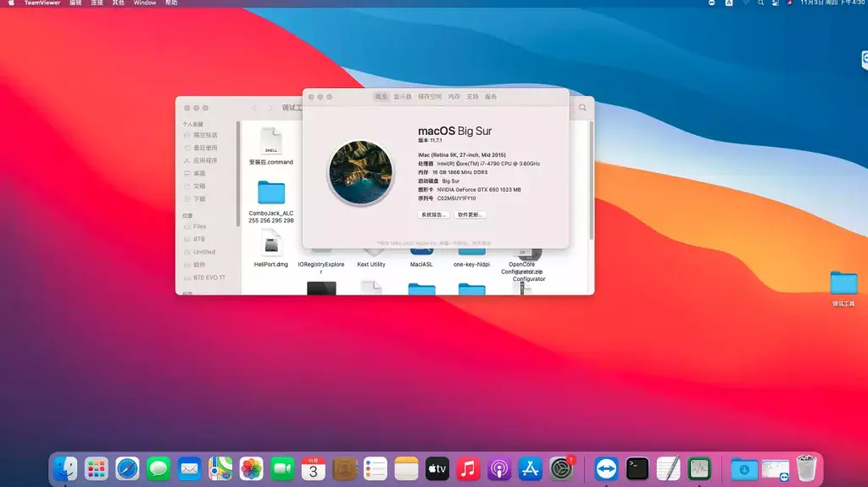
Task: Select ComboJack_ALC folder in Finder
Action: coord(270,202)
